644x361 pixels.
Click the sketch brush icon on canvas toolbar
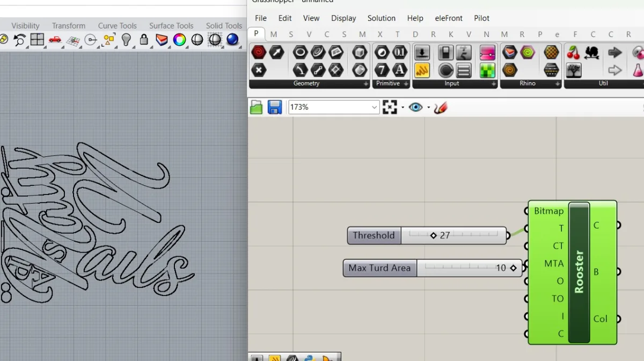[x=441, y=107]
